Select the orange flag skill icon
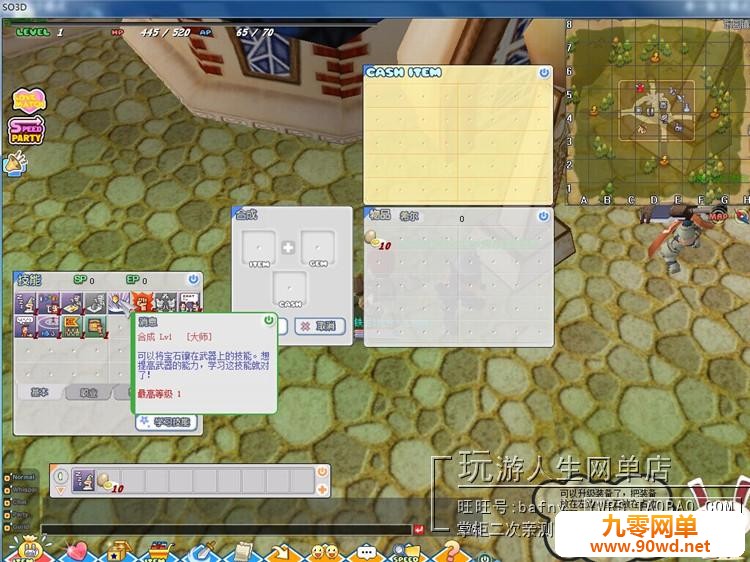 pyautogui.click(x=72, y=326)
